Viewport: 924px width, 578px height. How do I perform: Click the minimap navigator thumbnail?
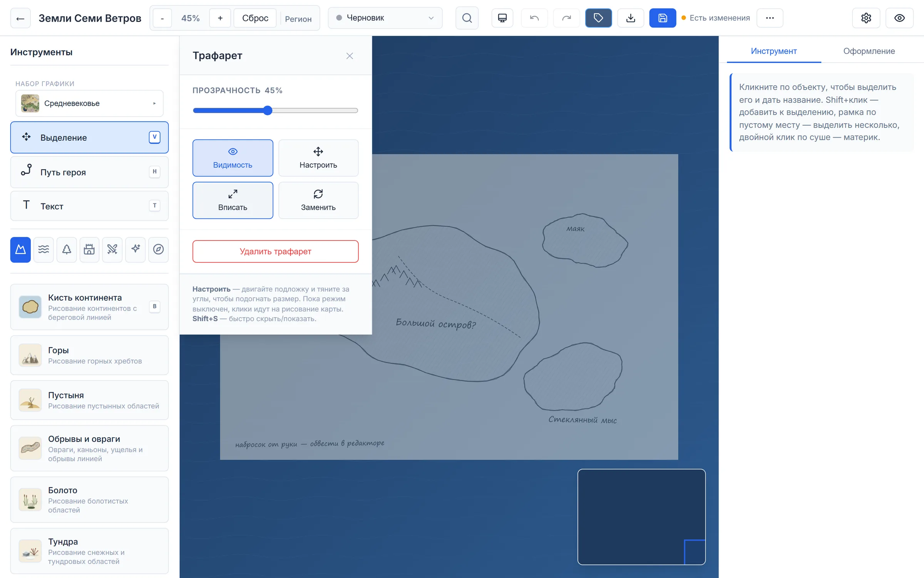[641, 517]
